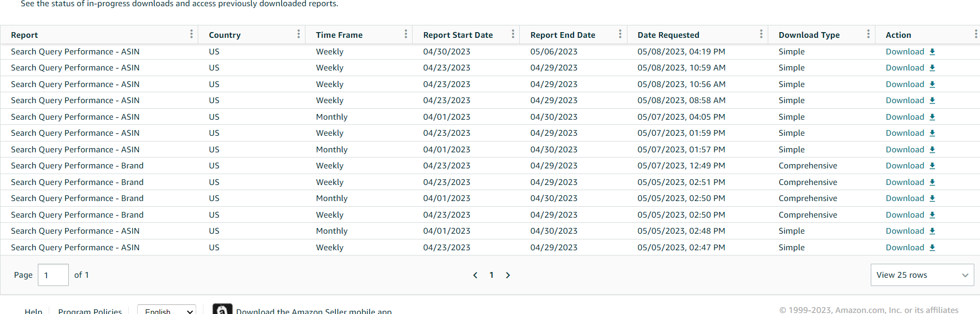
Task: Click US country cell in 05/08/2023, 10:59 AM row
Action: (214, 68)
